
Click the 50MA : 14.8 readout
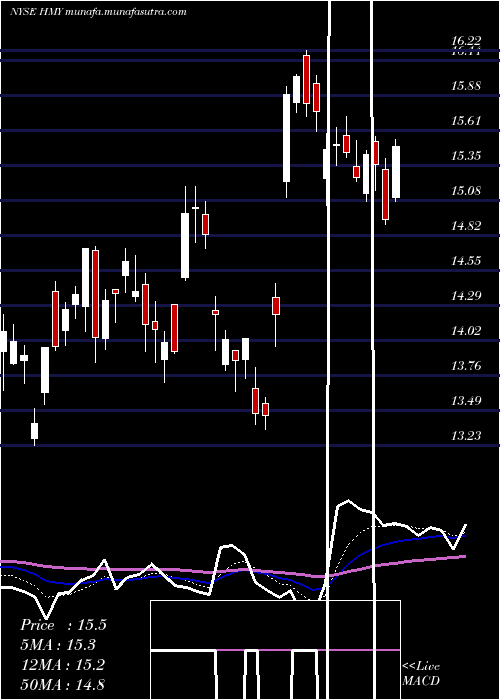[x=62, y=684]
